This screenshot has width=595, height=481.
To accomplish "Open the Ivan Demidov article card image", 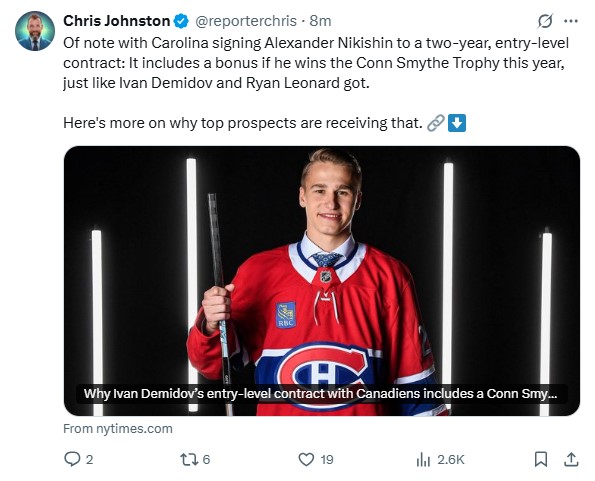I will coord(321,281).
